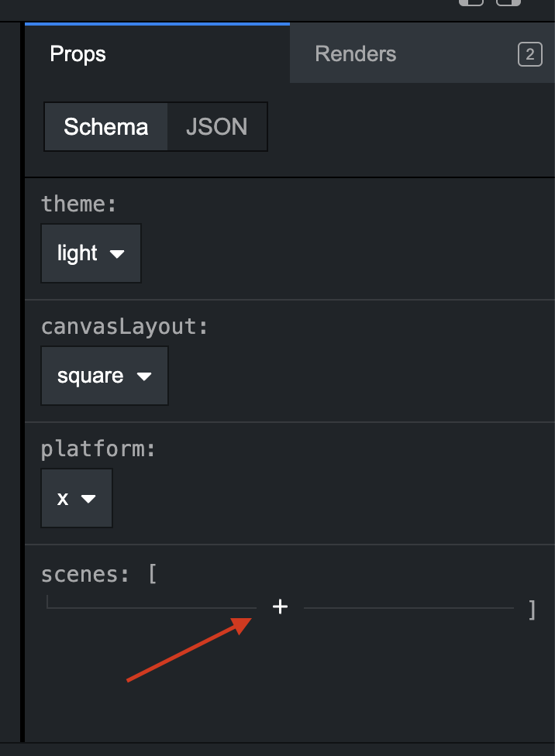Screen dimensions: 555x756
Task: Click the 'theme:' property label
Action: [78, 204]
